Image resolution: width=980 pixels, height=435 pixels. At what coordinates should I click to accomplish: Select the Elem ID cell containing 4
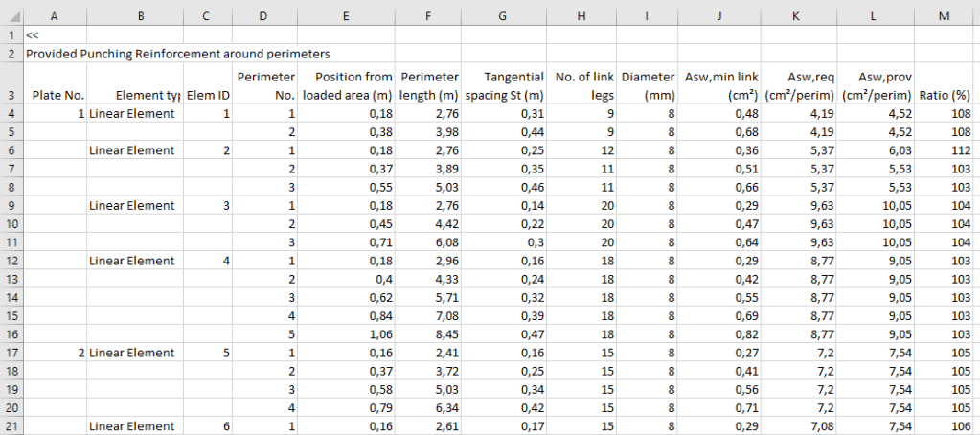(208, 261)
